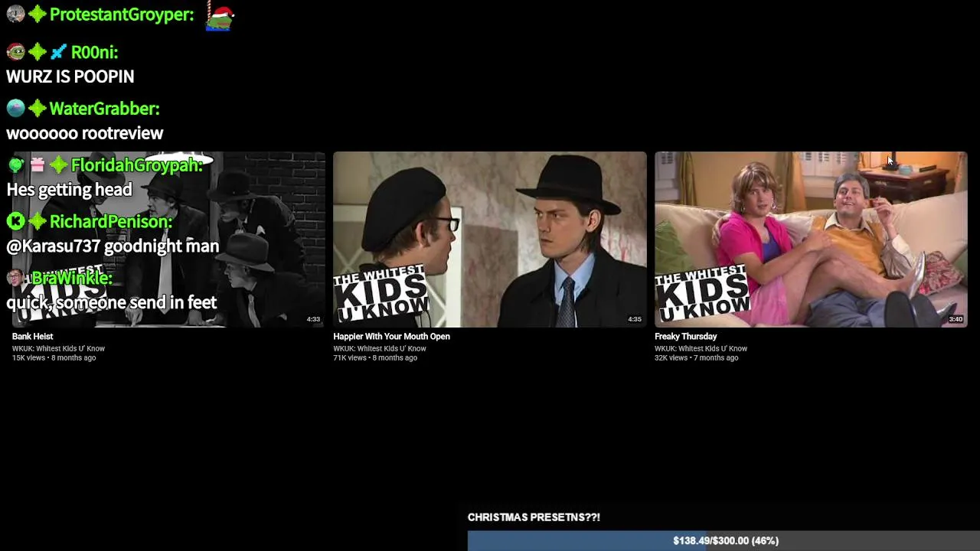Click the WaterGrabber username
Screen dimensions: 980x551
click(x=105, y=109)
